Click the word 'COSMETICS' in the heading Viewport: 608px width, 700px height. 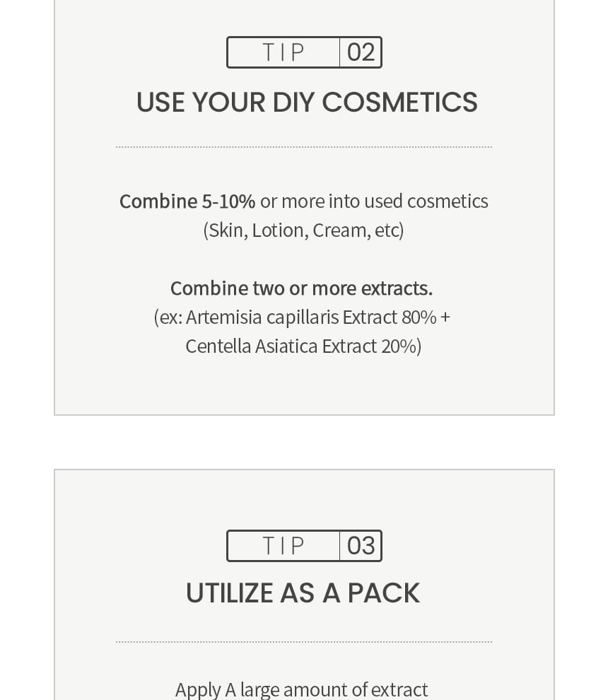[399, 103]
